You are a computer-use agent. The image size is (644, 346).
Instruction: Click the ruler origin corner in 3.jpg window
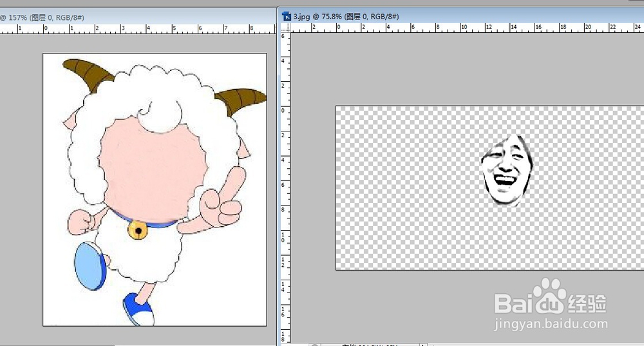pyautogui.click(x=285, y=28)
